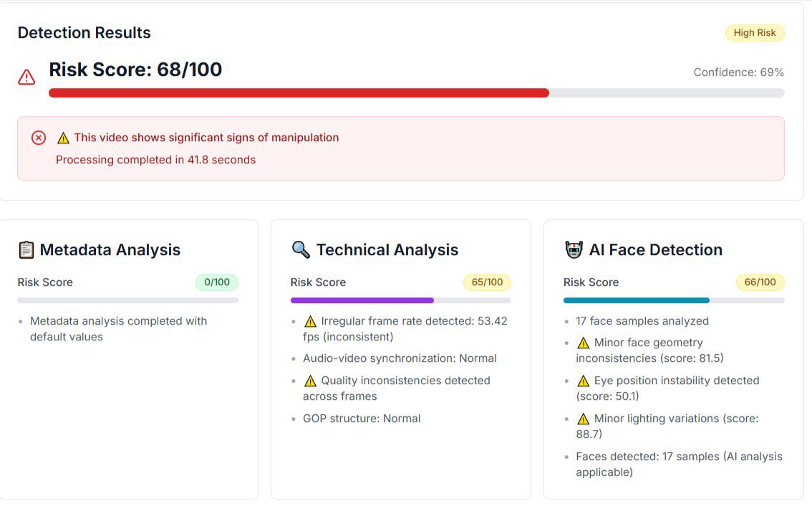812x506 pixels.
Task: Click the 66/100 face detection score badge
Action: (x=760, y=282)
